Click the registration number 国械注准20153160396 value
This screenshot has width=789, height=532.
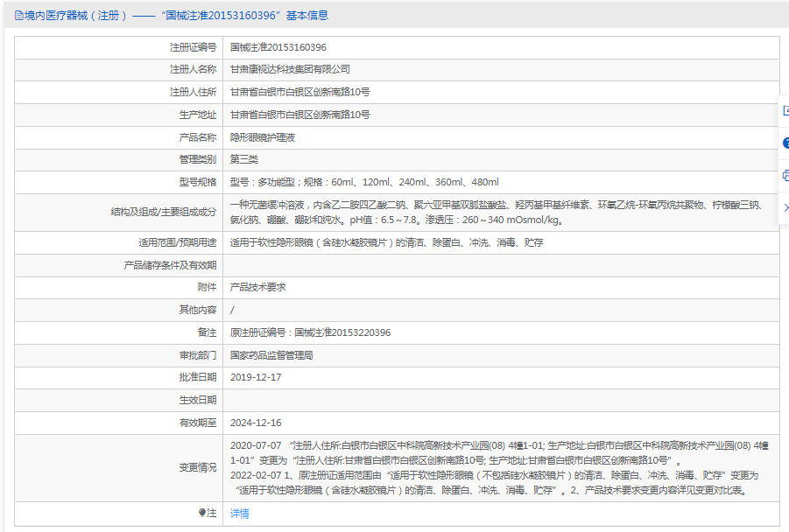pos(278,47)
